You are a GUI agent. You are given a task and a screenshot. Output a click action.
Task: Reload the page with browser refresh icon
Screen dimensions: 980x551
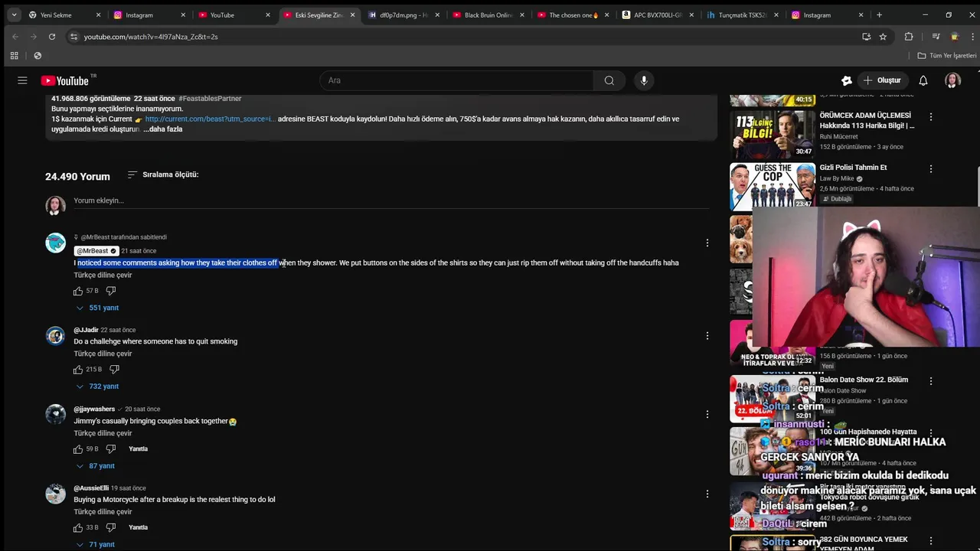coord(52,37)
